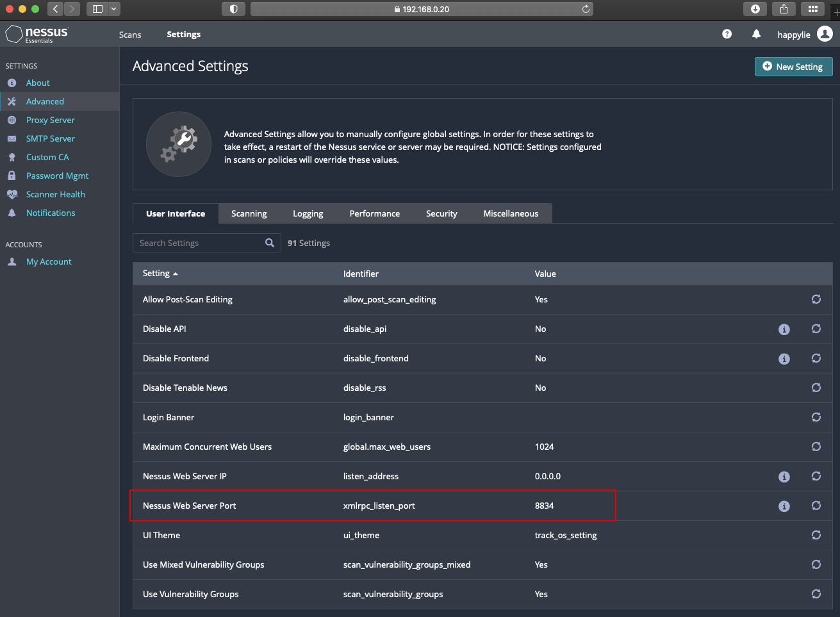Reset the Disable Frontend setting
Screen dimensions: 840x617
point(816,358)
